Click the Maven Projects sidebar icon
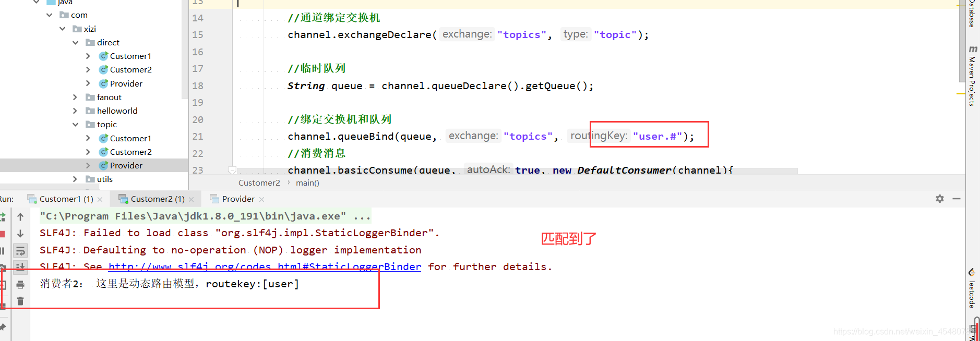The width and height of the screenshot is (980, 341). pos(973,49)
